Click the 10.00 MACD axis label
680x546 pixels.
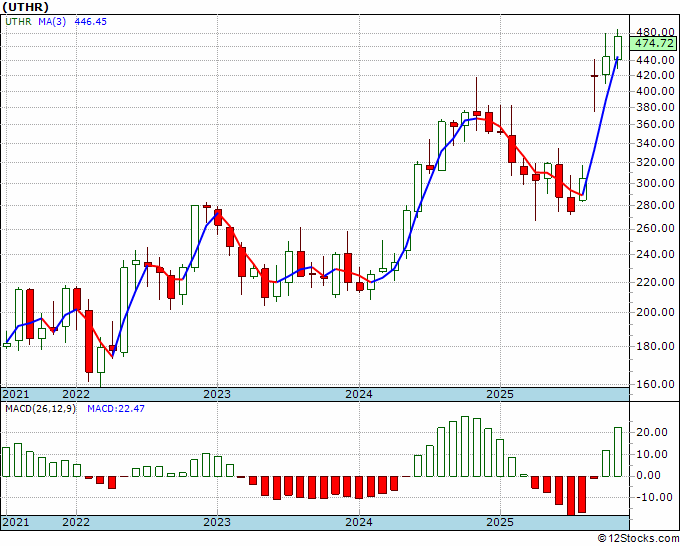[x=652, y=454]
